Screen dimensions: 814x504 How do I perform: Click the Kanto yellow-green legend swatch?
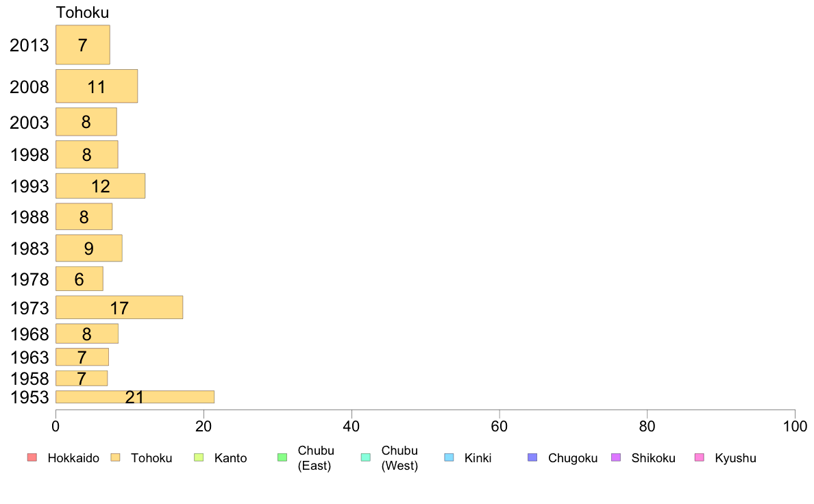(x=198, y=457)
